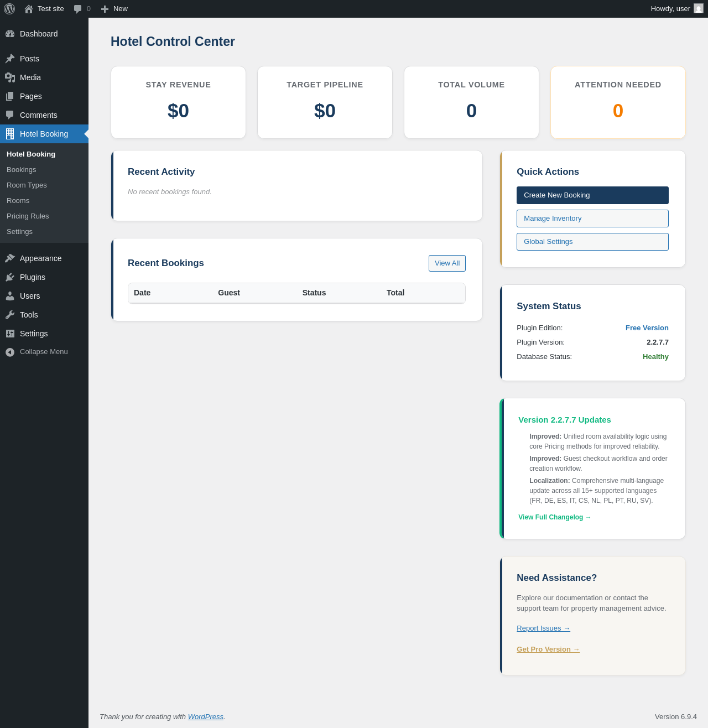Click the Hotel Booking building icon
Screen dimensions: 708x728
10,134
